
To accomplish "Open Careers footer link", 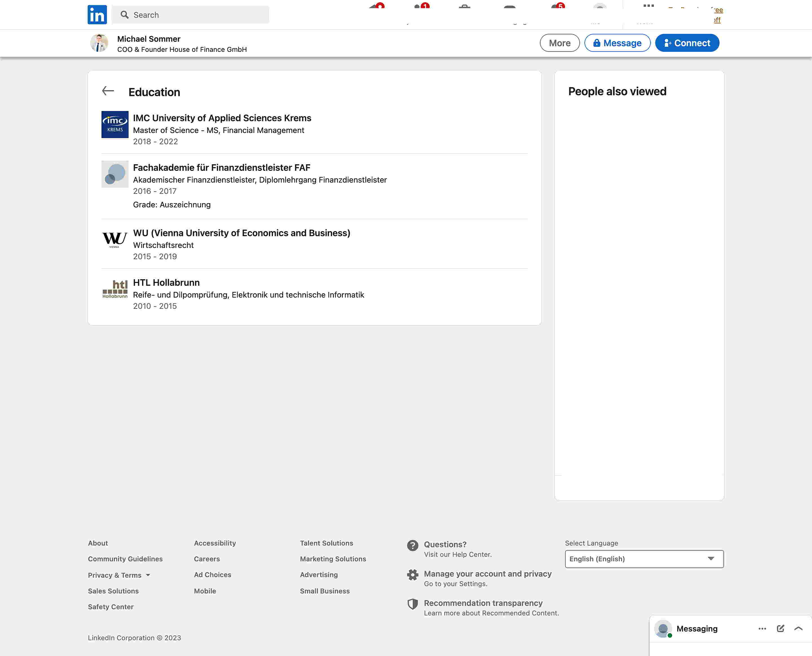I will tap(207, 559).
